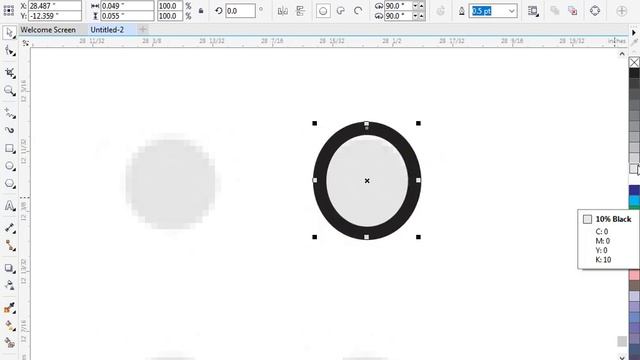Select the Pick tool in the toolbox
Viewport: 640px width, 360px height.
9,33
